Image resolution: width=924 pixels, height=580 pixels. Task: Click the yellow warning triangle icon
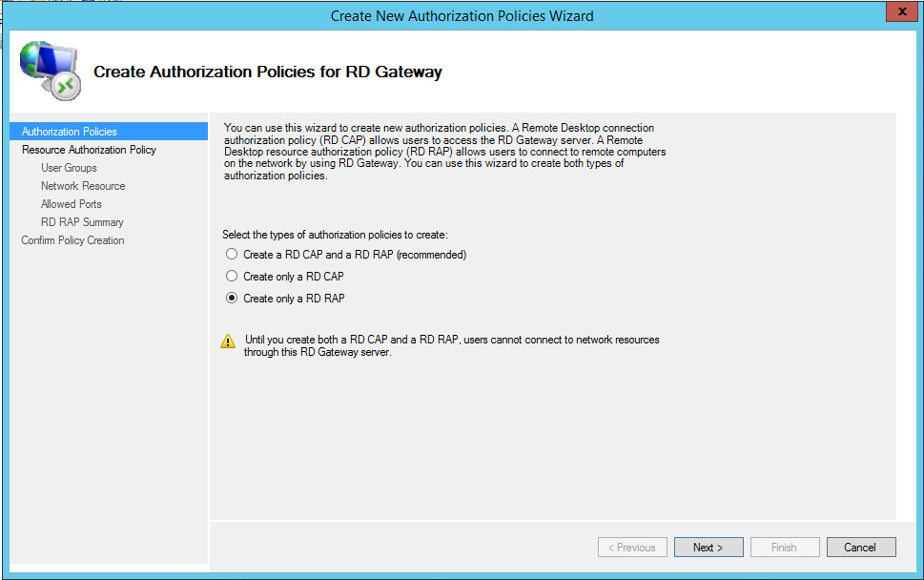[228, 342]
